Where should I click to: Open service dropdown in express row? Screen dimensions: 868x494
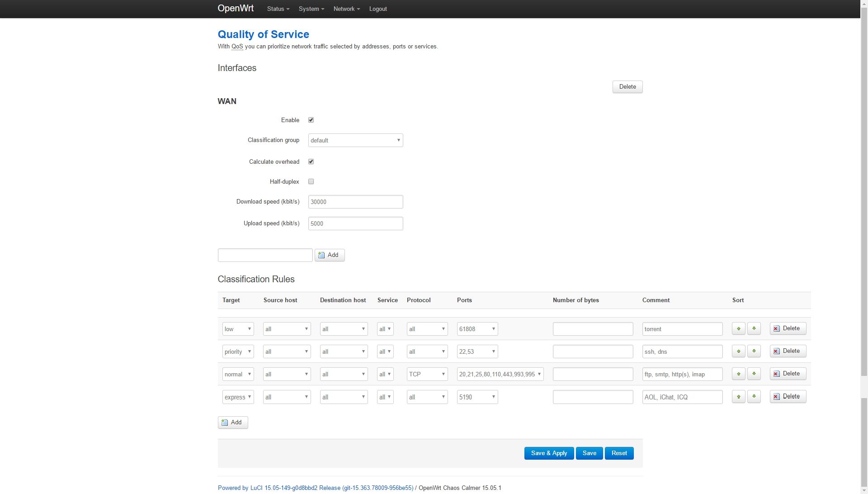coord(385,397)
